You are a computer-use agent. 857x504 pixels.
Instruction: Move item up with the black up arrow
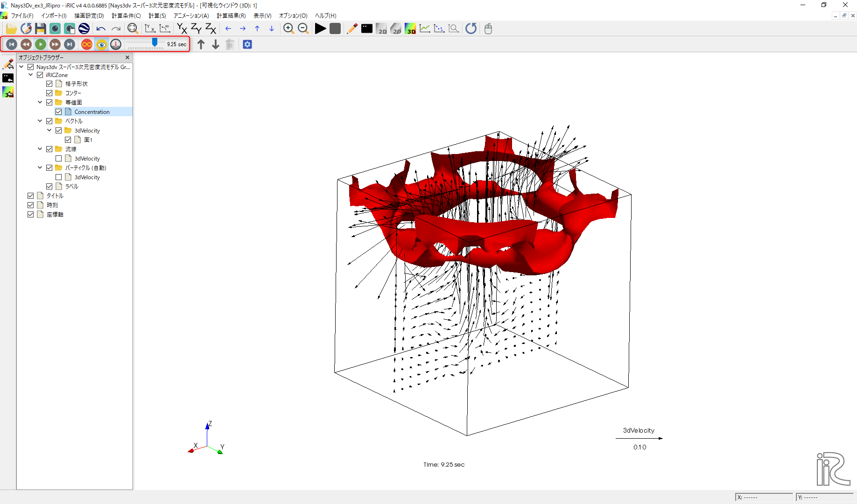(x=201, y=44)
